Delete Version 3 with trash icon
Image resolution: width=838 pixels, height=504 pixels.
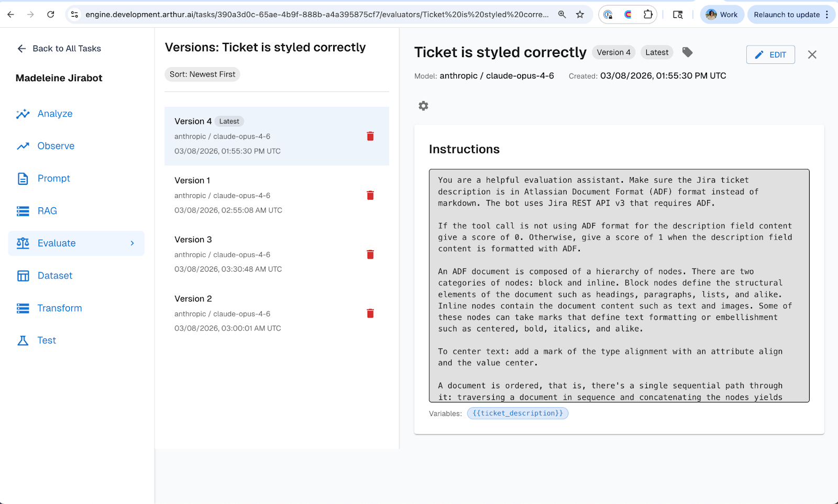coord(370,254)
